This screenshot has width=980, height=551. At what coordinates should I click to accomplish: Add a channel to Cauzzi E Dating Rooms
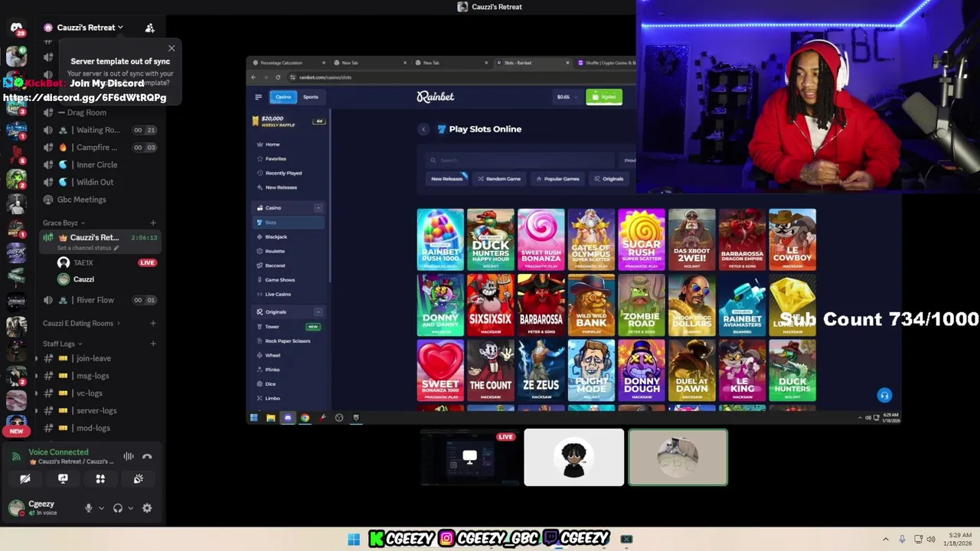[153, 324]
